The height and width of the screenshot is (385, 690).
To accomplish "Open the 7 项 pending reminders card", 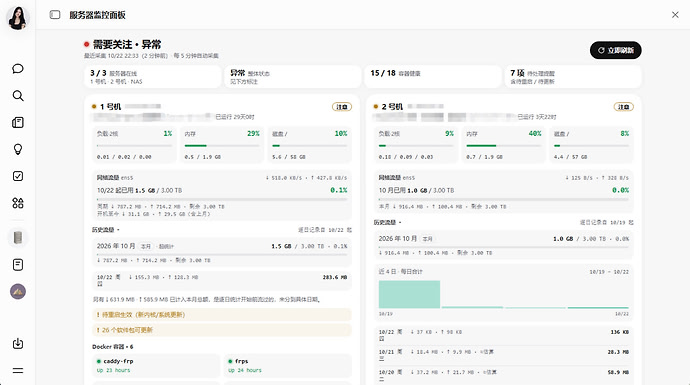I will (x=573, y=77).
